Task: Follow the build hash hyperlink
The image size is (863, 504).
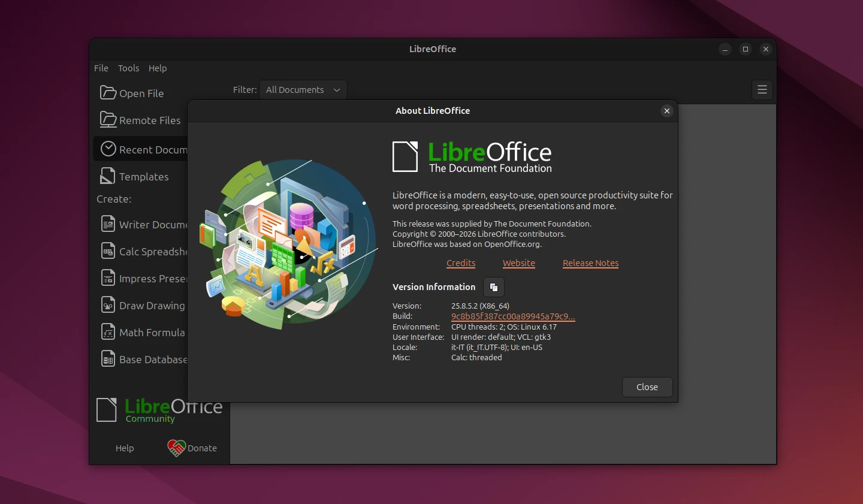Action: point(512,316)
